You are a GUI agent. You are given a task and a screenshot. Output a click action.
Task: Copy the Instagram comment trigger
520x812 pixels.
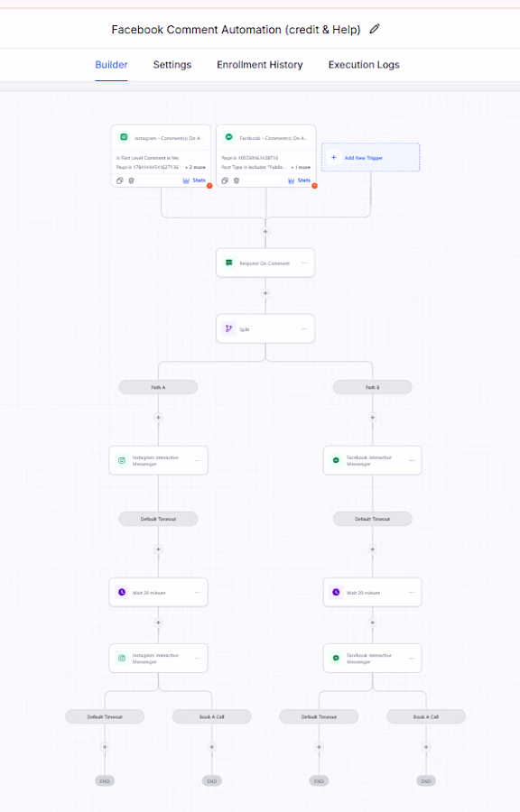(120, 180)
